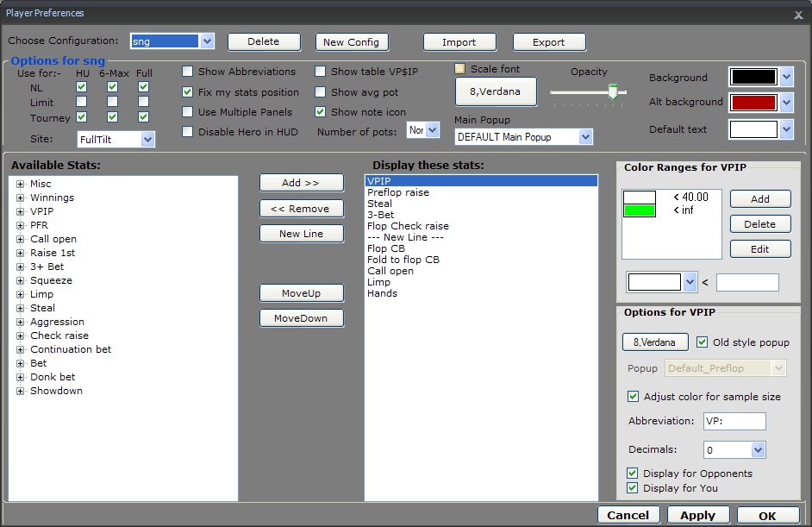Expand the Aggression stats tree node
Image resolution: width=812 pixels, height=527 pixels.
click(x=20, y=322)
